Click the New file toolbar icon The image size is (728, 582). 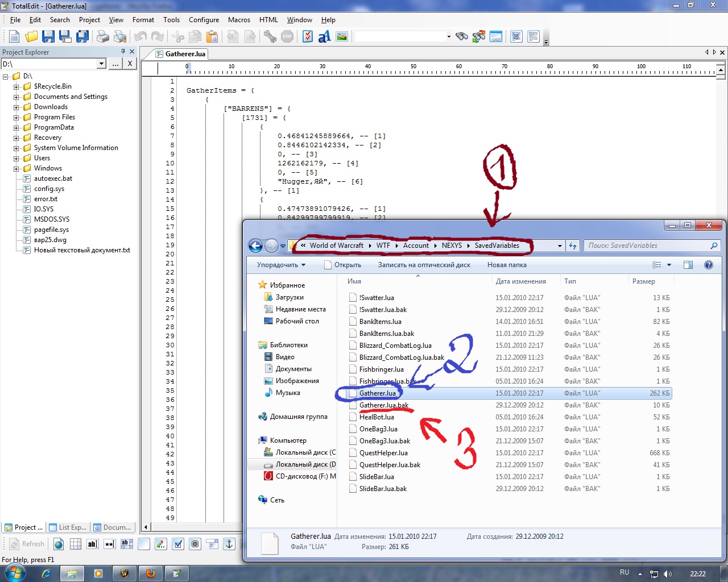coord(14,37)
